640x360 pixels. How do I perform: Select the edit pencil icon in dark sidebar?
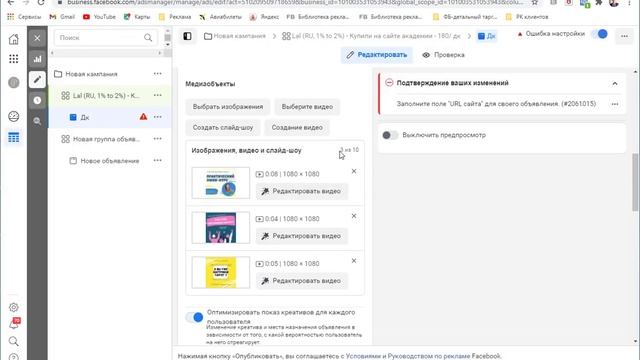tap(37, 79)
